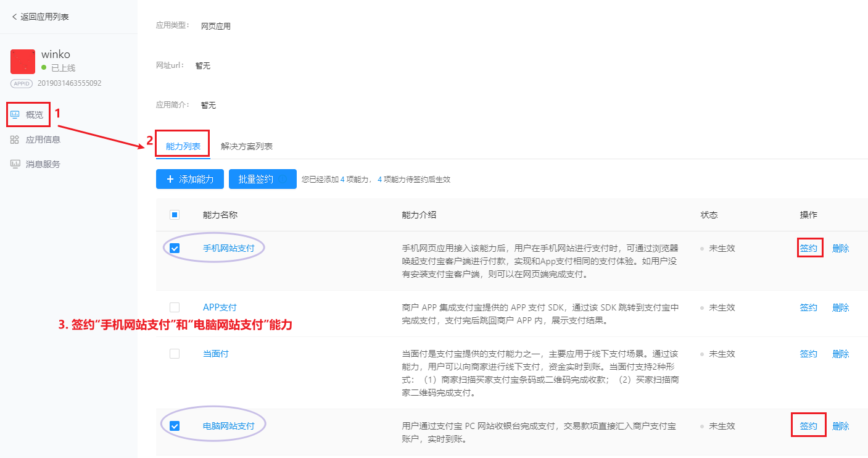Uncheck the 电脑网站支付 checkbox
Viewport: 868px width, 458px height.
point(175,426)
